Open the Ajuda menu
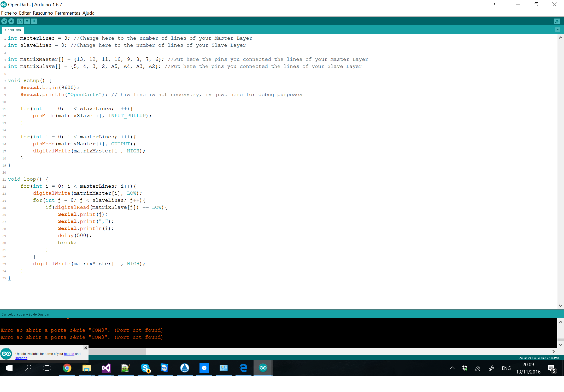The width and height of the screenshot is (564, 392). pyautogui.click(x=89, y=13)
